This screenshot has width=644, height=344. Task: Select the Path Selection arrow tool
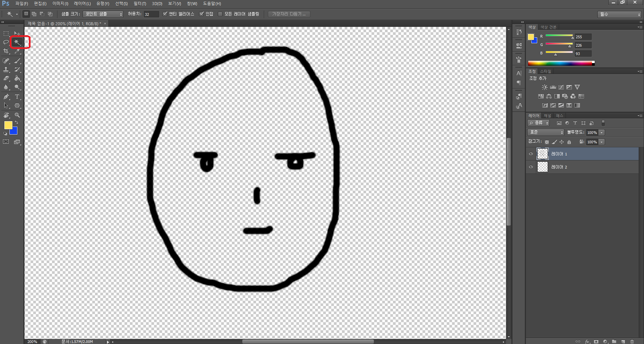pos(6,105)
